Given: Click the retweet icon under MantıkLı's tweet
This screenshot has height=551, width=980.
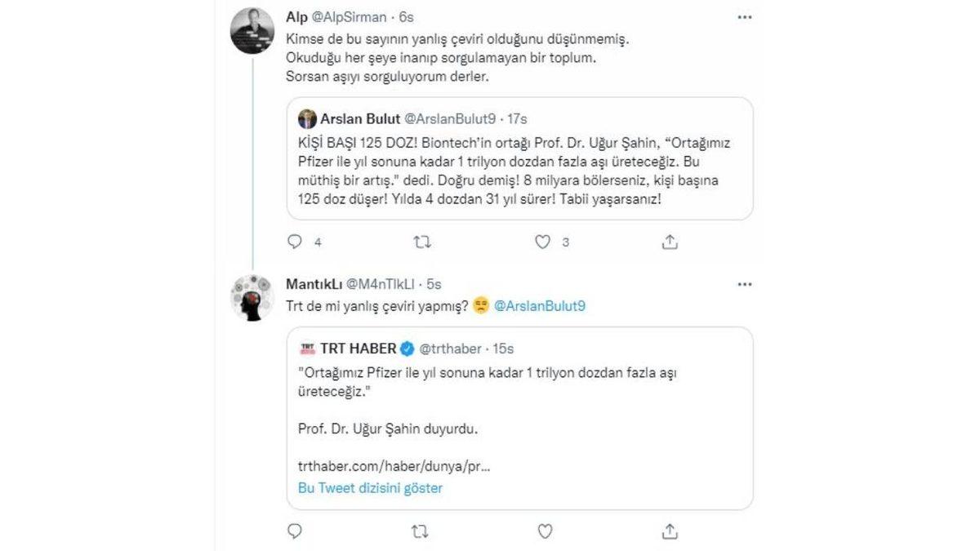Looking at the screenshot, I should (x=420, y=531).
